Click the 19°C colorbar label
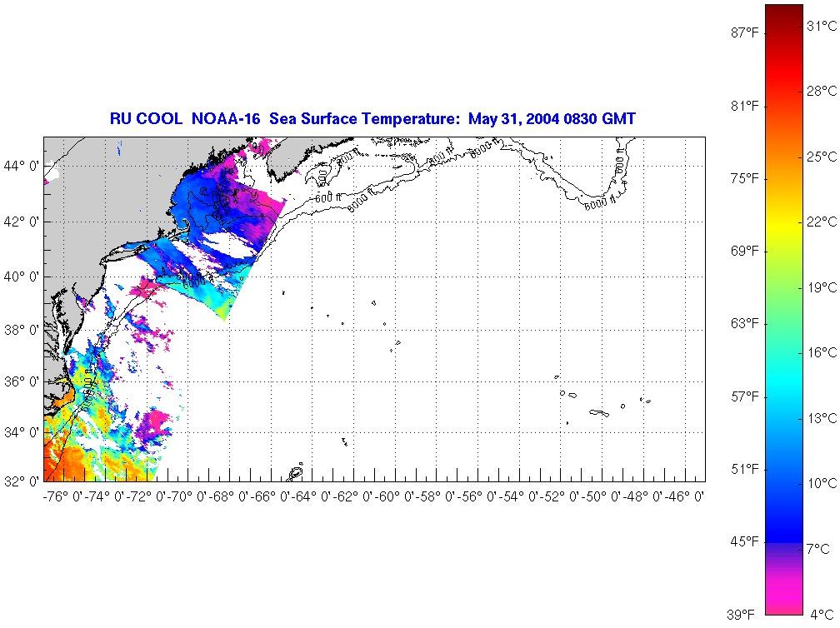840x628 pixels. click(x=822, y=287)
